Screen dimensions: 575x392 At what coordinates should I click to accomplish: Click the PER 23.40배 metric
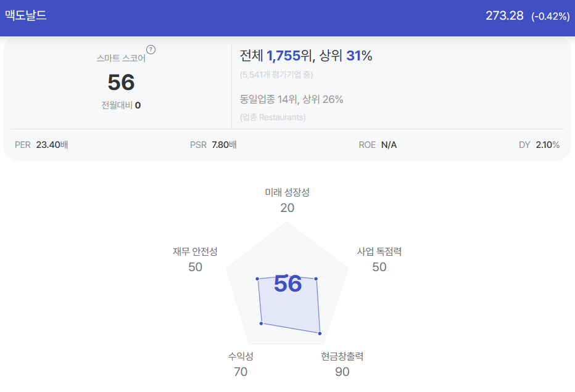point(41,145)
